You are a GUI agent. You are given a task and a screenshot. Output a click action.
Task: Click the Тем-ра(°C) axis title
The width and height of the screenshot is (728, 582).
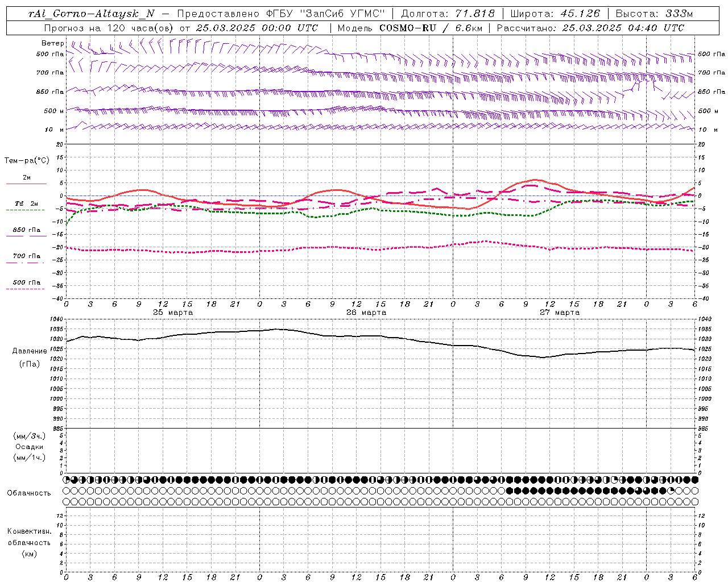click(x=27, y=161)
